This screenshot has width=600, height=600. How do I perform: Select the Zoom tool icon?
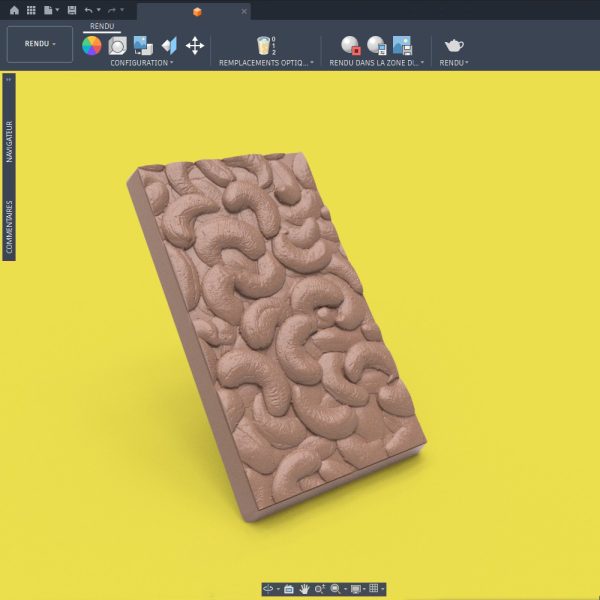320,589
